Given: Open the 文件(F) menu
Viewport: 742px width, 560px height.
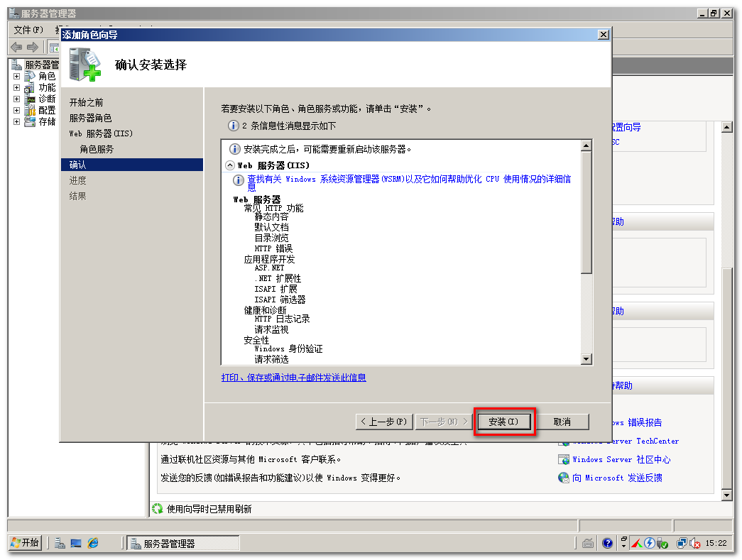Looking at the screenshot, I should click(28, 30).
